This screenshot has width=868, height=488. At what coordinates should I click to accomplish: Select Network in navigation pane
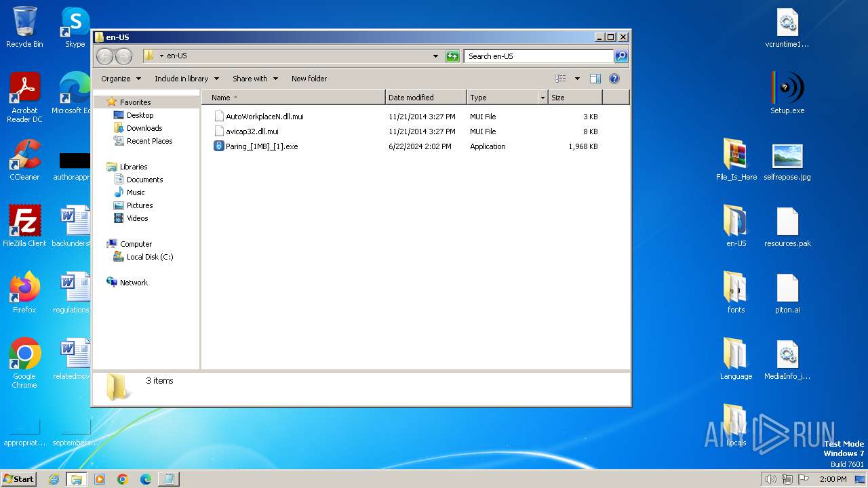(x=134, y=283)
